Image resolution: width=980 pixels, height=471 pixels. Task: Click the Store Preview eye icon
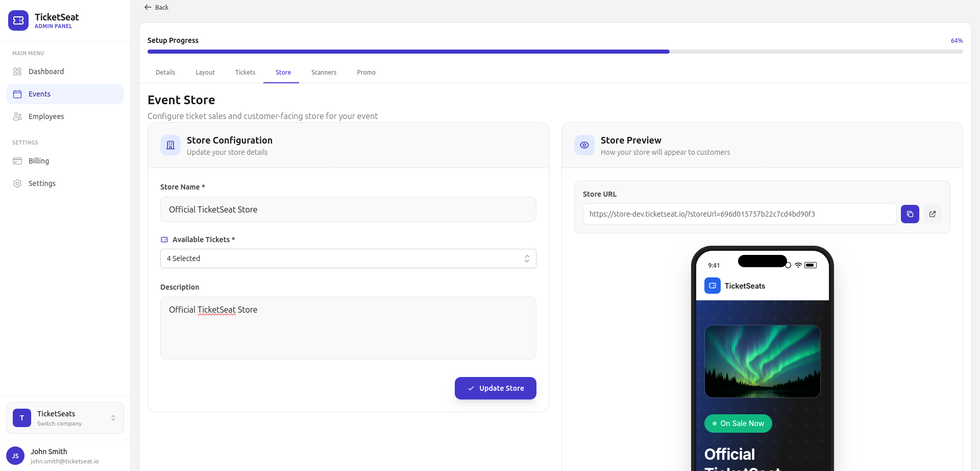[584, 145]
